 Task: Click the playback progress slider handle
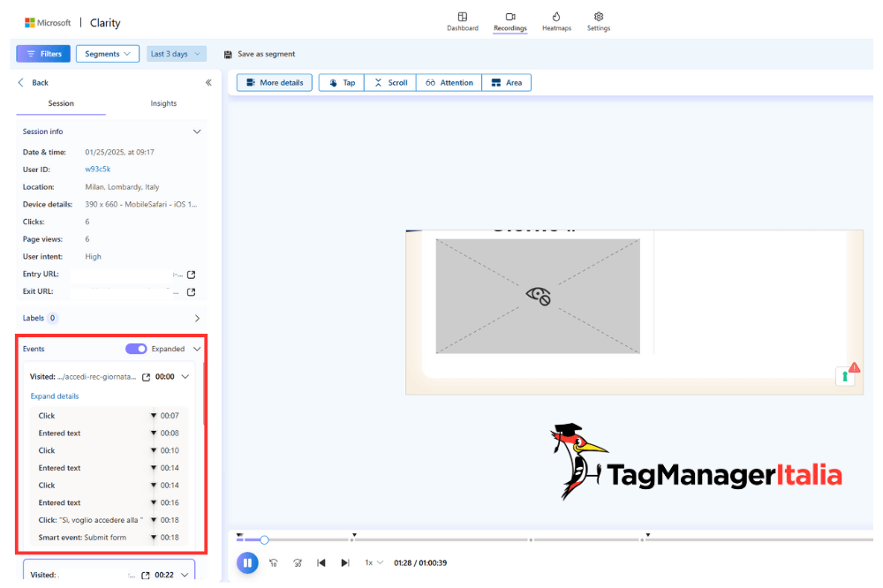[264, 540]
